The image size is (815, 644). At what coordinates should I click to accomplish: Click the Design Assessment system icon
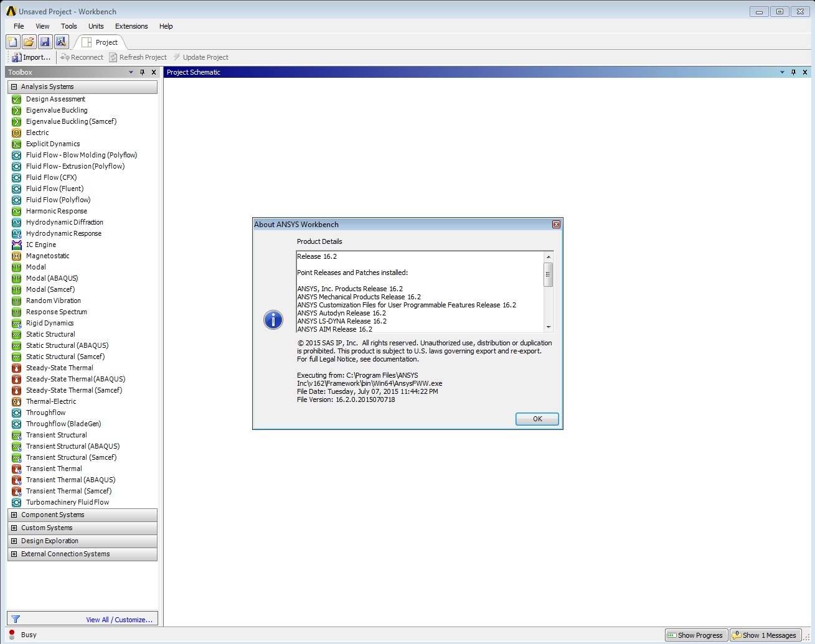click(x=17, y=99)
